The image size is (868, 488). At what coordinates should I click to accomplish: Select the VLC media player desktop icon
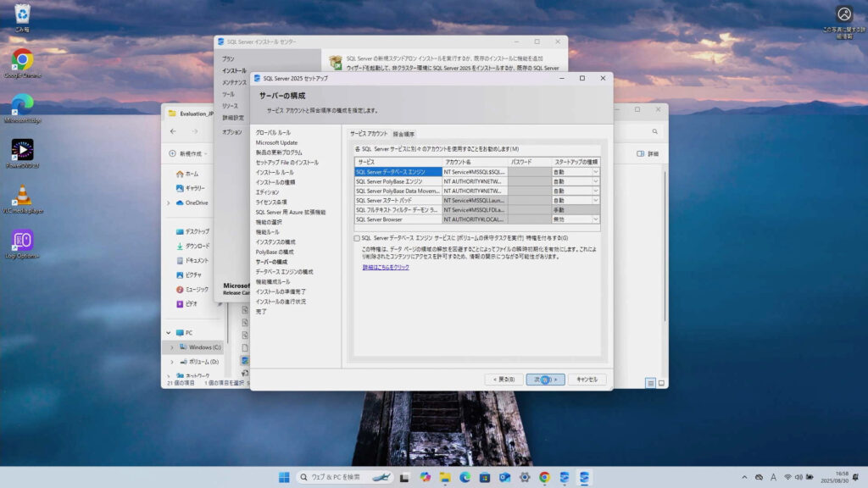point(22,199)
